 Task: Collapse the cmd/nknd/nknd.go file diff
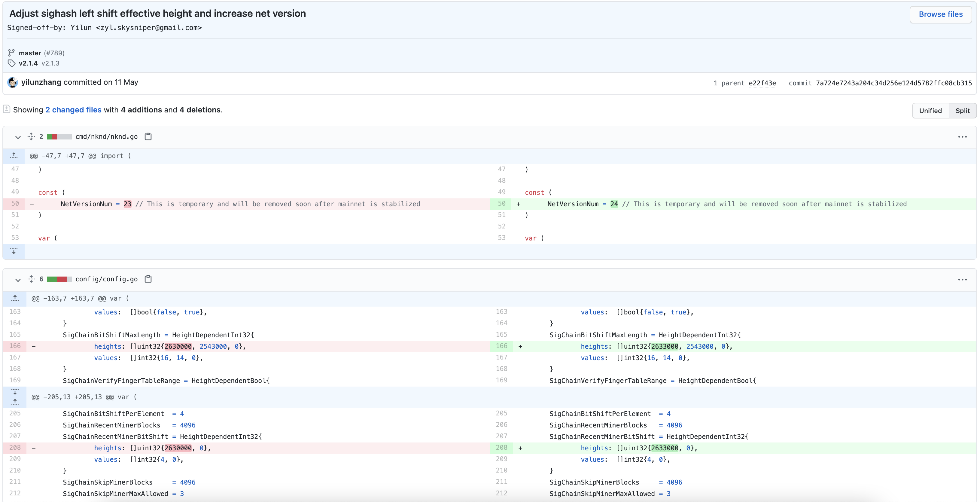tap(18, 137)
